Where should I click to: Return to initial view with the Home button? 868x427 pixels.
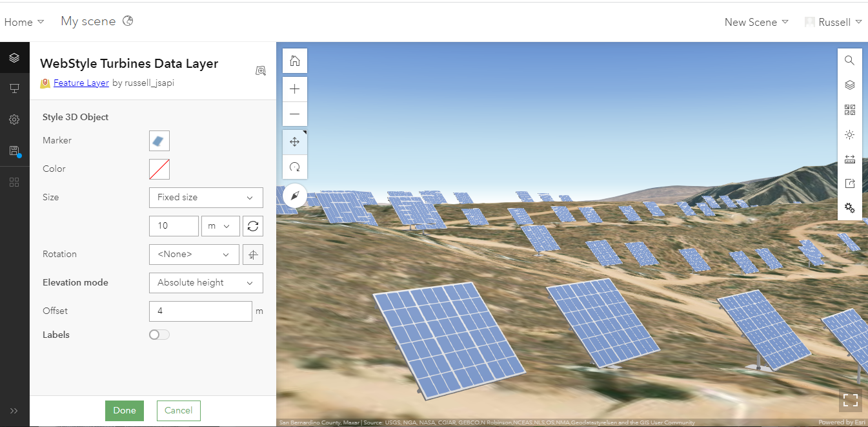pyautogui.click(x=294, y=60)
